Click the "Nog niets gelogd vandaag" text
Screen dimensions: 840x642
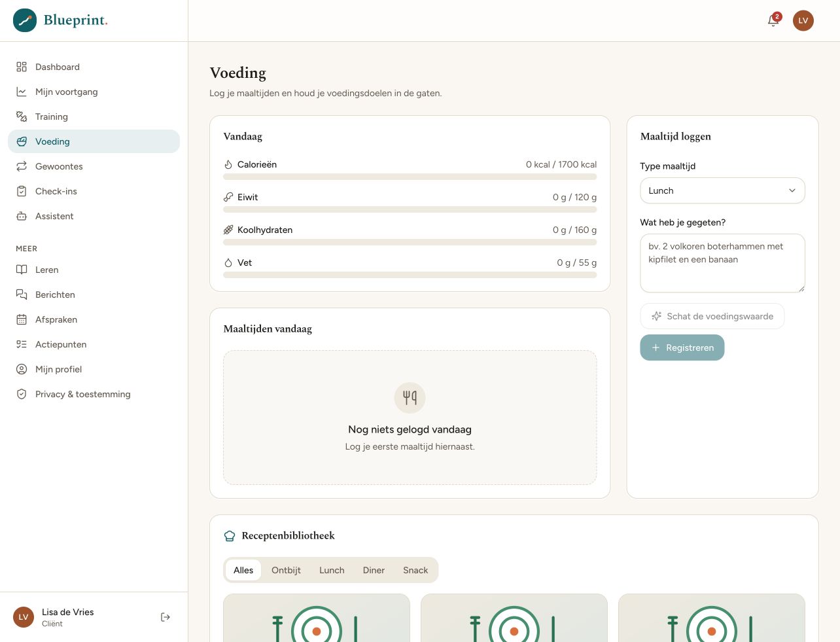pos(410,429)
